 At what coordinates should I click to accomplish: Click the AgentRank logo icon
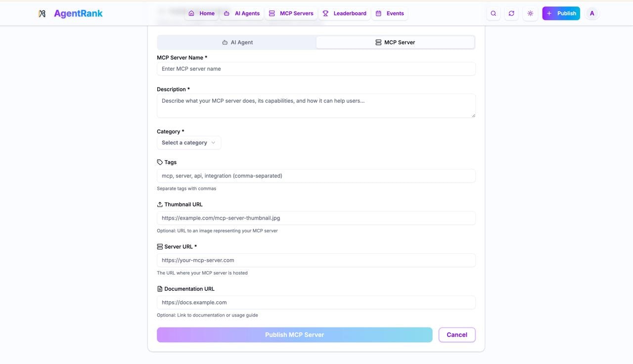pyautogui.click(x=42, y=13)
